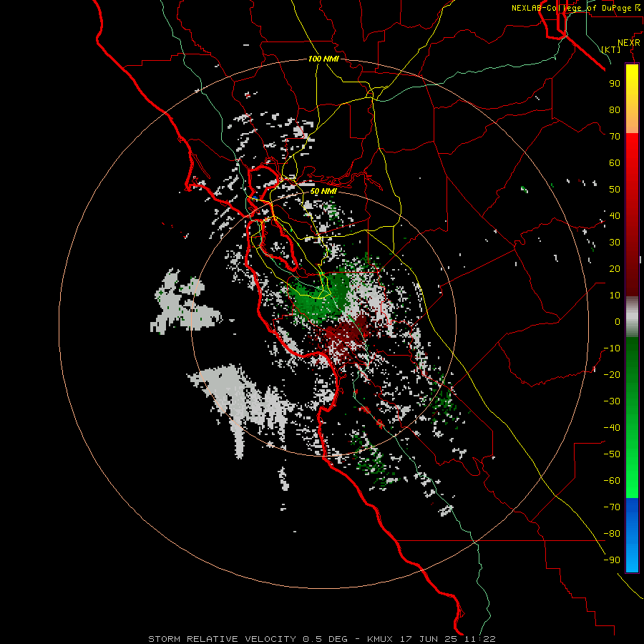The width and height of the screenshot is (644, 644).
Task: Select the positive 90 scale value
Action: pos(615,84)
